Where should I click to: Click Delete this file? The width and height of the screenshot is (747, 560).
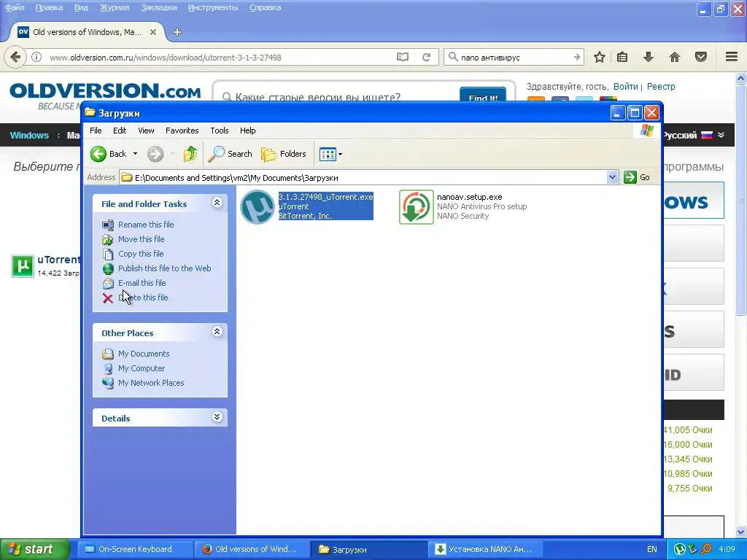click(143, 297)
